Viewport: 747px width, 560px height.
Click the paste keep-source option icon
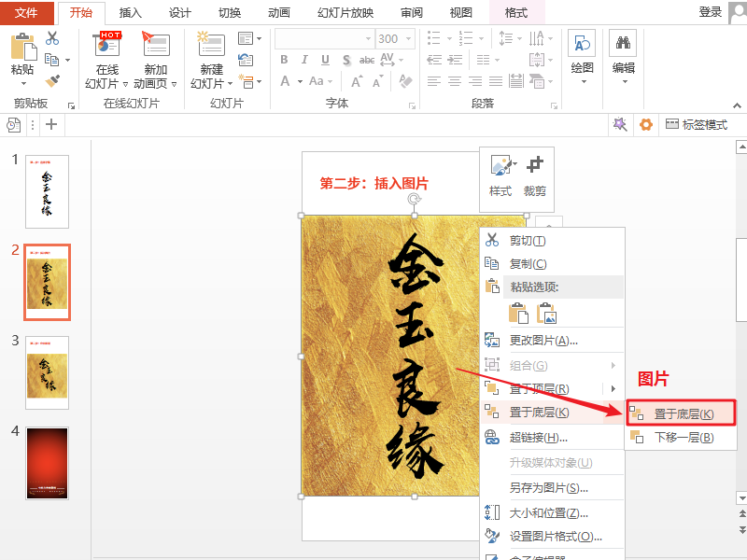(x=518, y=314)
